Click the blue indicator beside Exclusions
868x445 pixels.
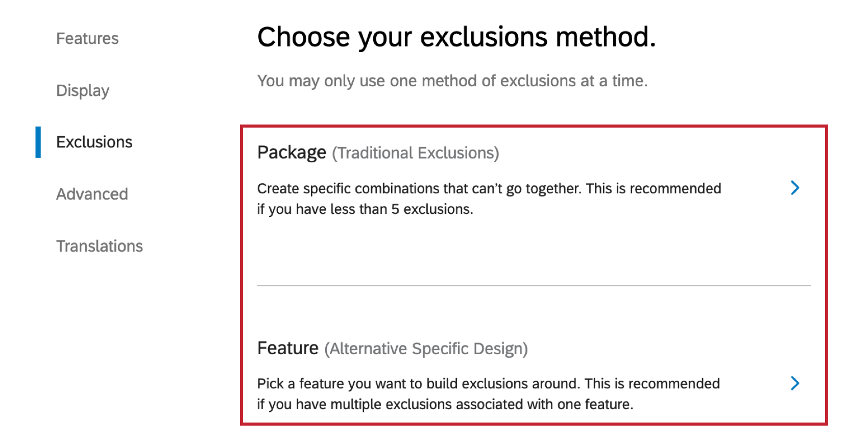point(39,142)
